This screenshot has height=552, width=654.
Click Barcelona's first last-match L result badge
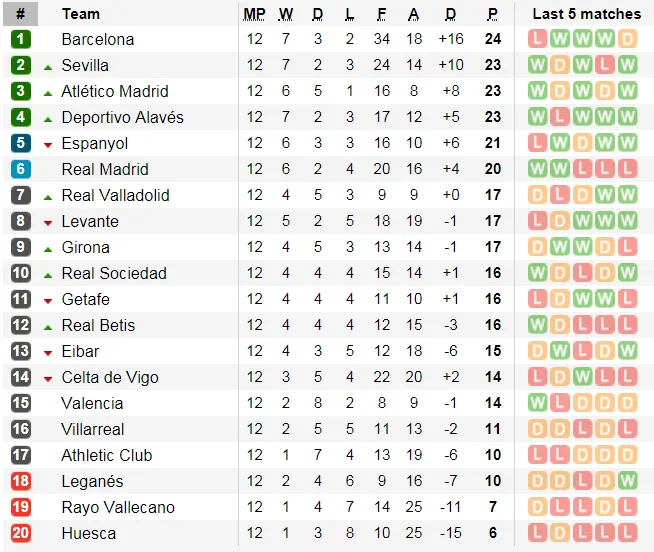[x=537, y=39]
